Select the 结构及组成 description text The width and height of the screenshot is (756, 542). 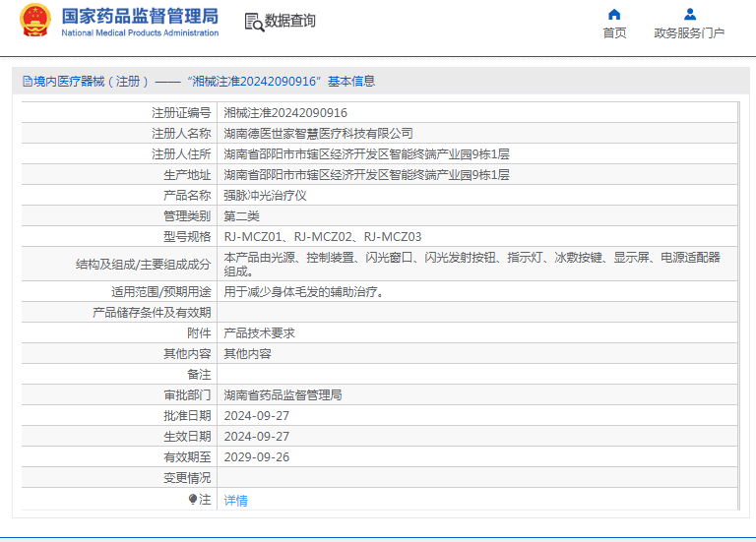472,264
